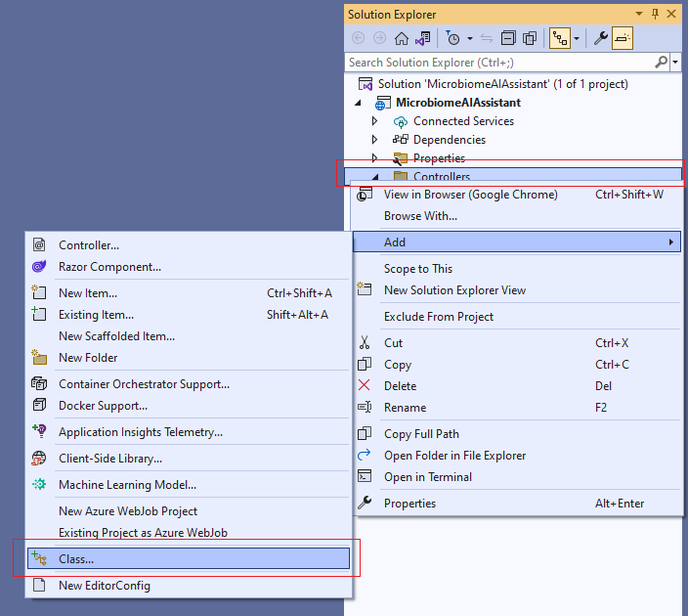688x616 pixels.
Task: Switch between solutions and folder views icon
Action: [423, 39]
